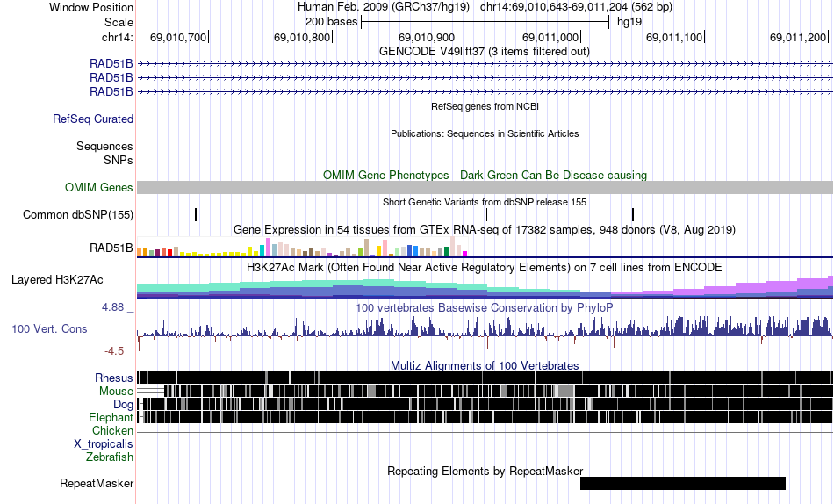Click the gray OMIM Genes bar
The image size is (834, 504).
(485, 187)
